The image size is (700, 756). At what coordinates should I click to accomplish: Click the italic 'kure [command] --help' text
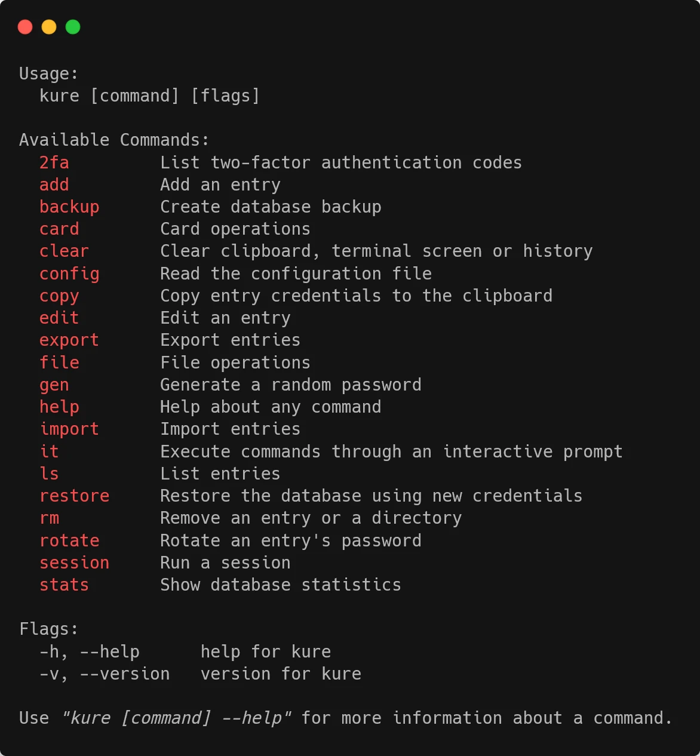(177, 718)
